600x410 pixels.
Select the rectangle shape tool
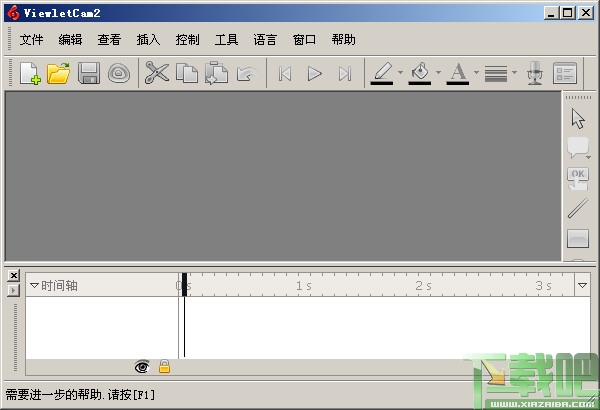(578, 238)
